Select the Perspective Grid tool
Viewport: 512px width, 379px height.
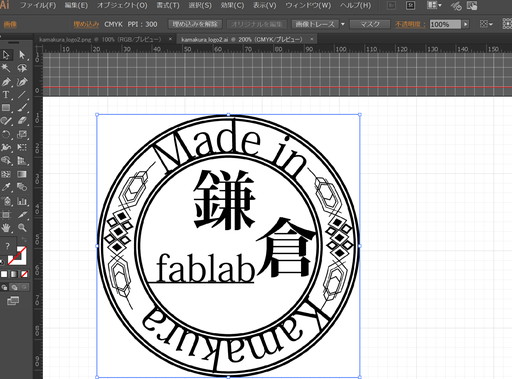(x=22, y=161)
